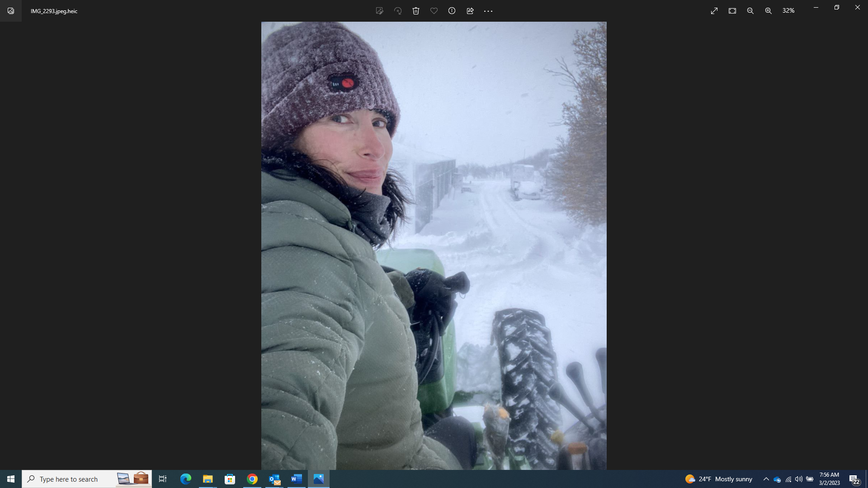Open the See more three-dots menu
Viewport: 868px width, 488px height.
pyautogui.click(x=488, y=11)
